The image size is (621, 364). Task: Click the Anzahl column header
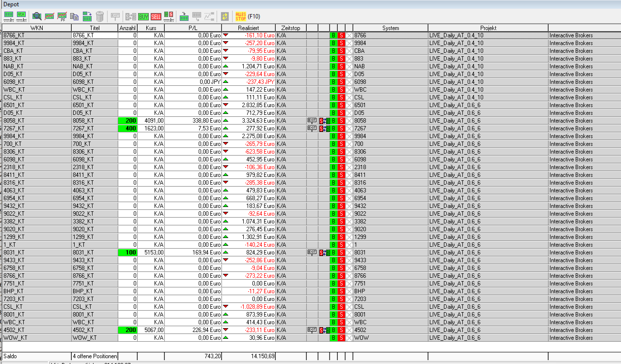[127, 28]
